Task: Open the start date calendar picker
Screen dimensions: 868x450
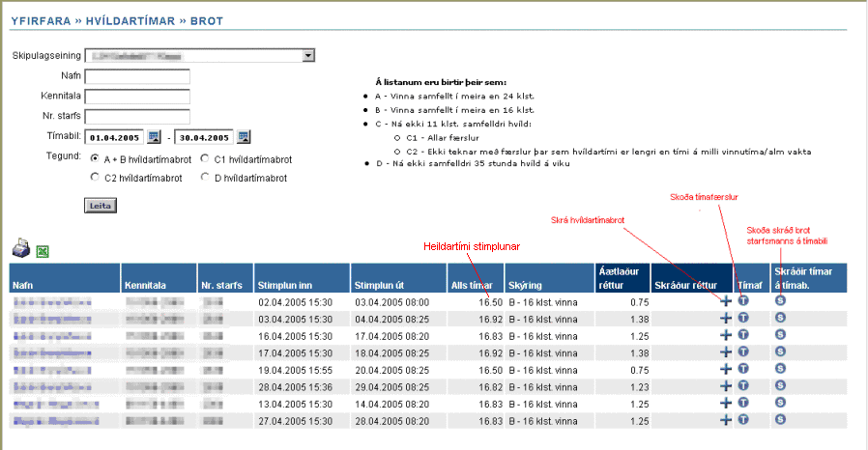Action: click(154, 136)
